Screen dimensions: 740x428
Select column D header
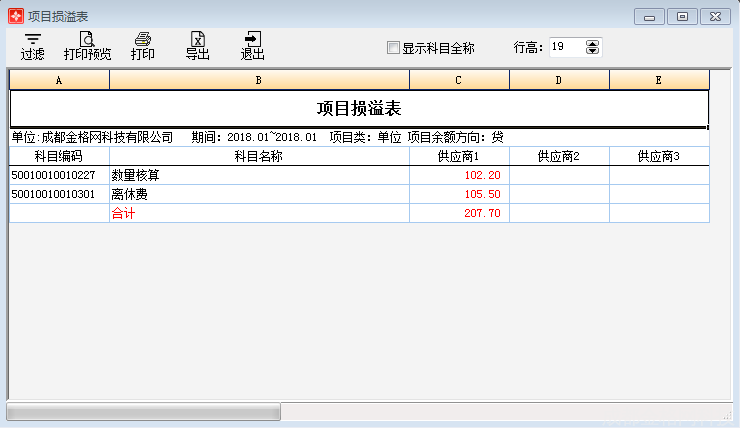coord(559,79)
